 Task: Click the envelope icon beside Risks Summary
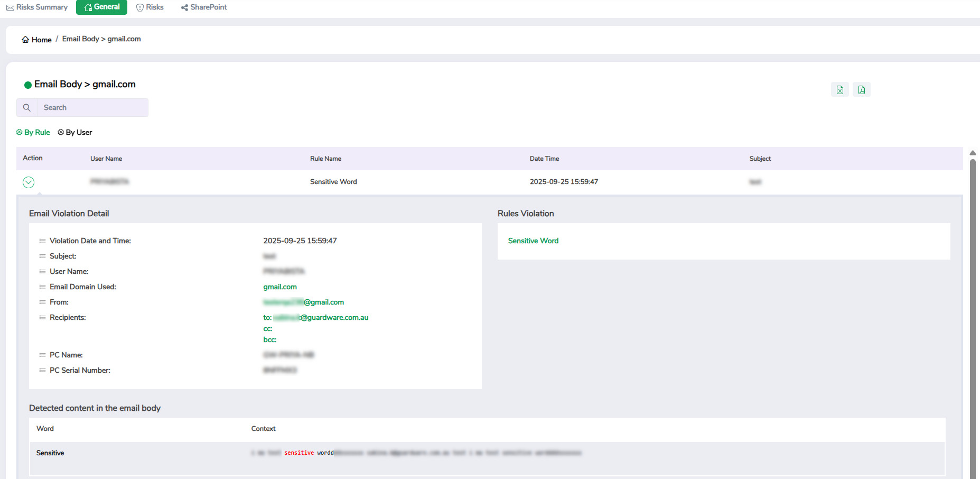(10, 7)
